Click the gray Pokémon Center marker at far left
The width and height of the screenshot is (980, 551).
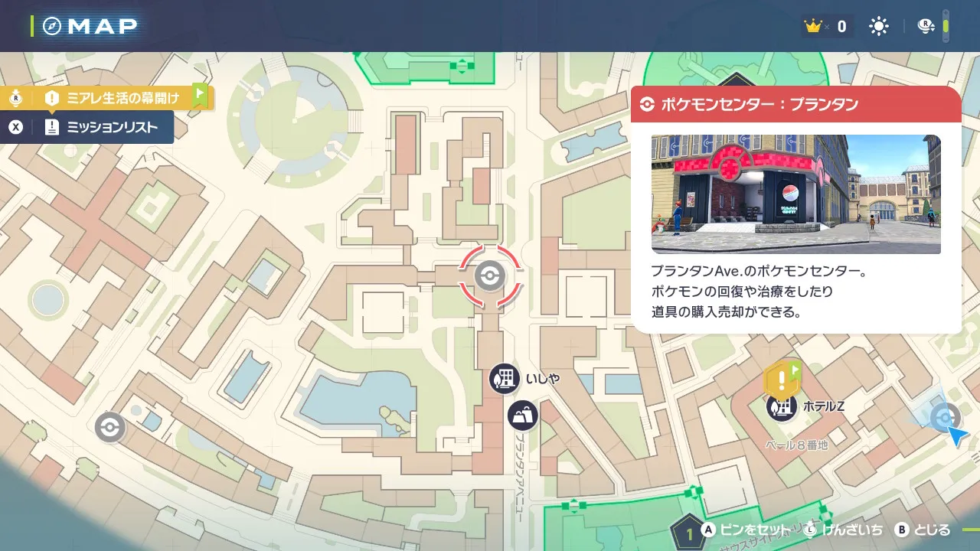(110, 427)
